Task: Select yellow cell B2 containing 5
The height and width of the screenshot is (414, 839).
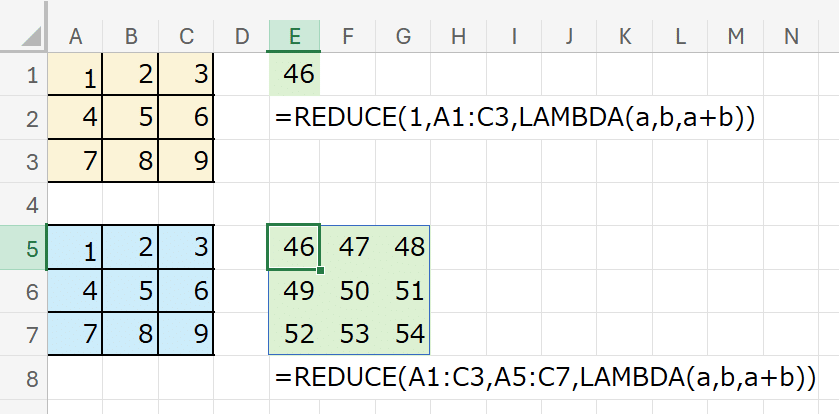Action: click(x=131, y=118)
